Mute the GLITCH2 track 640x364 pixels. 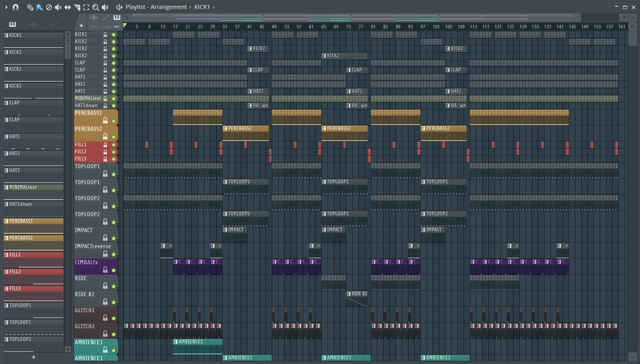(114, 334)
